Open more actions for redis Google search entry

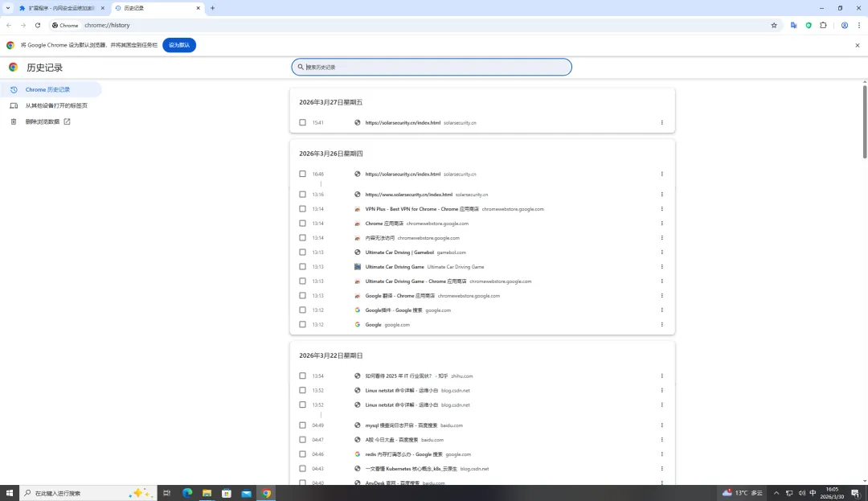[661, 454]
